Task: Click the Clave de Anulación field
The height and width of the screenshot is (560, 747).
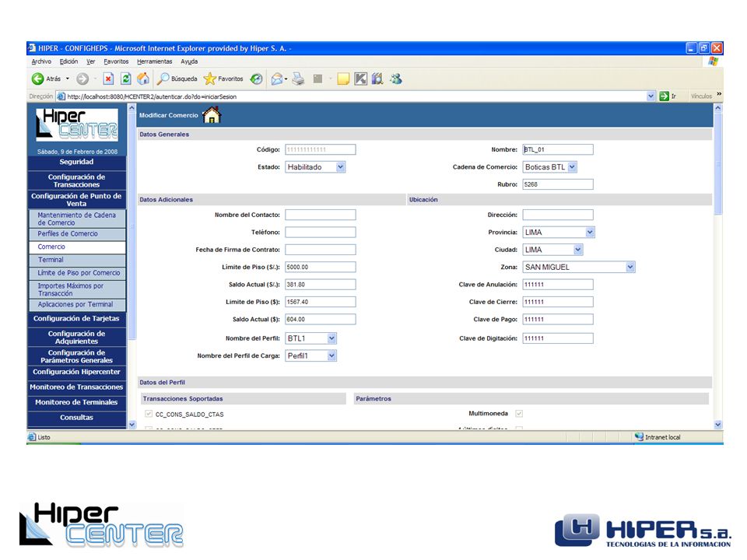Action: [558, 285]
